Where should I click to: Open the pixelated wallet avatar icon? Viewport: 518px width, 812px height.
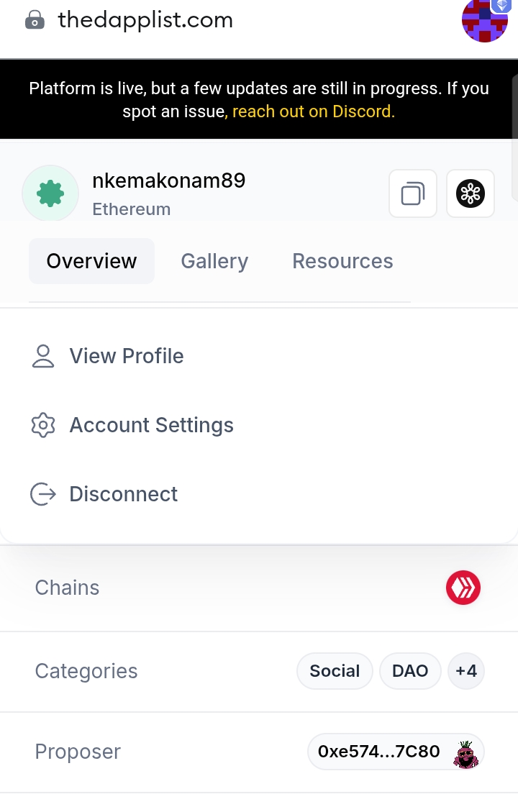485,21
